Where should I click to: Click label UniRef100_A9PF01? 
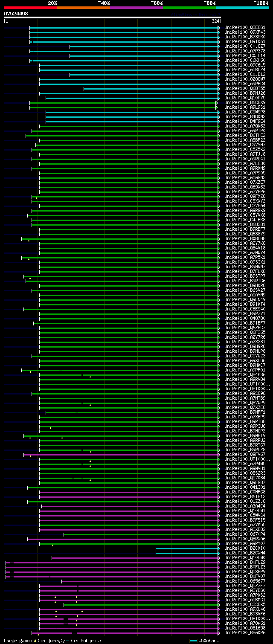[x=245, y=370]
